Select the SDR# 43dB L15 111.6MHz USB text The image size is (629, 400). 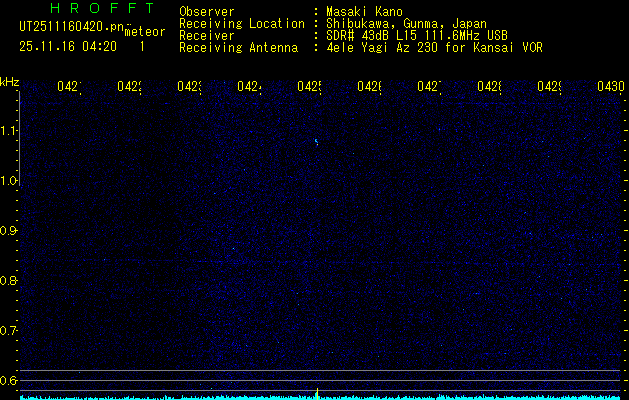point(417,36)
